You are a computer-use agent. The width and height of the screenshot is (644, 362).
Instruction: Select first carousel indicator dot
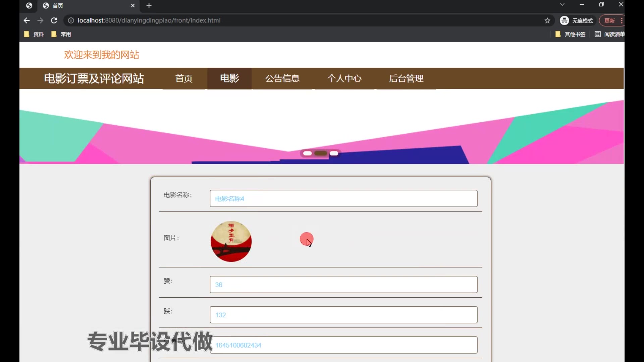pyautogui.click(x=307, y=153)
